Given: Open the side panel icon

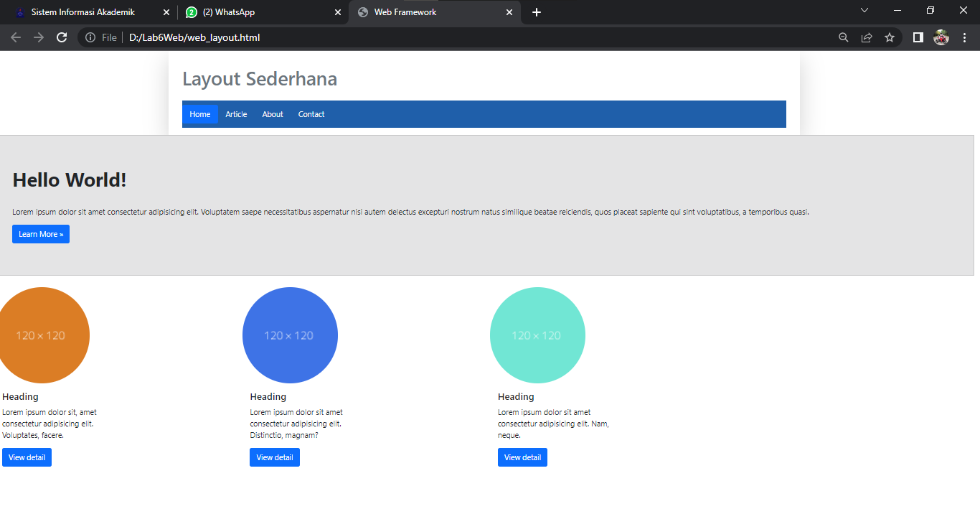Looking at the screenshot, I should coord(918,37).
